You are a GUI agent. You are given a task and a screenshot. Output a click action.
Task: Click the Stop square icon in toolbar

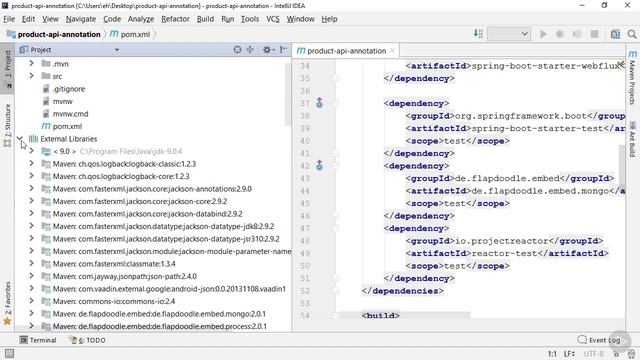tap(594, 34)
